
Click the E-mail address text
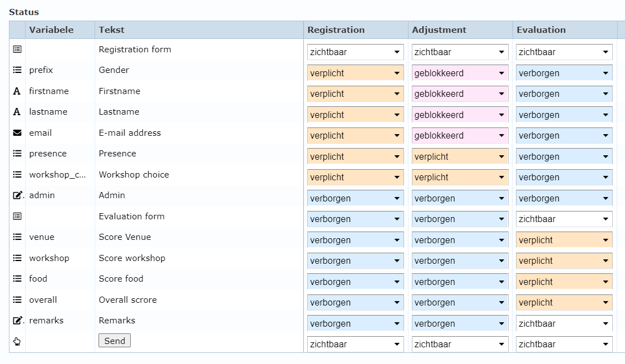pos(130,133)
